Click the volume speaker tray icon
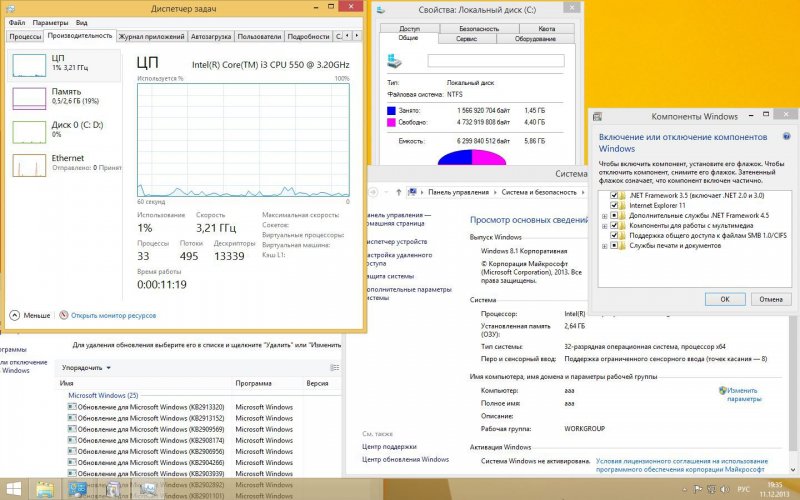Screen dimensions: 800x500 click(x=724, y=490)
